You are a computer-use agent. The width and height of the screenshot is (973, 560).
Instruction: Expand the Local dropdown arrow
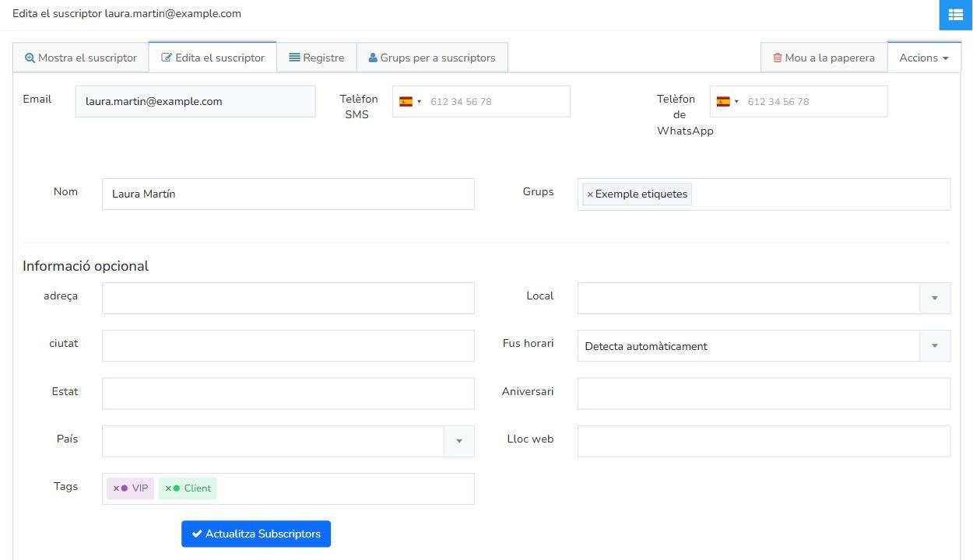(935, 298)
